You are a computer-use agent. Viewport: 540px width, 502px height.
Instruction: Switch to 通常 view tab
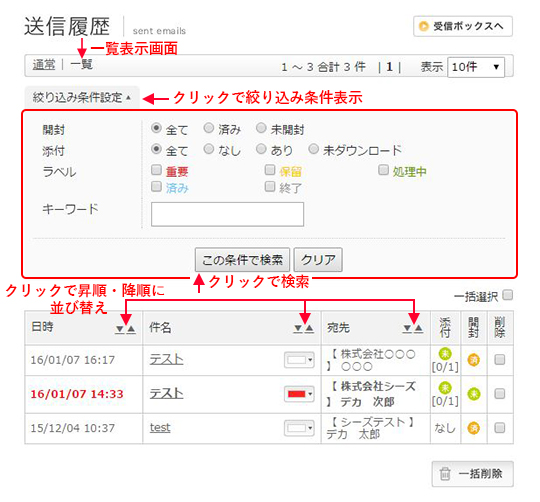point(44,65)
